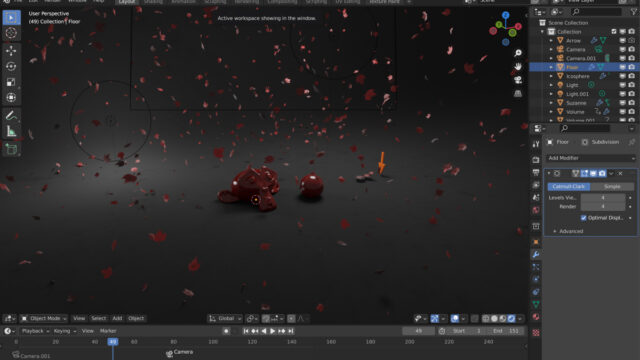Expand the Camera.001 tree row

pyautogui.click(x=551, y=58)
